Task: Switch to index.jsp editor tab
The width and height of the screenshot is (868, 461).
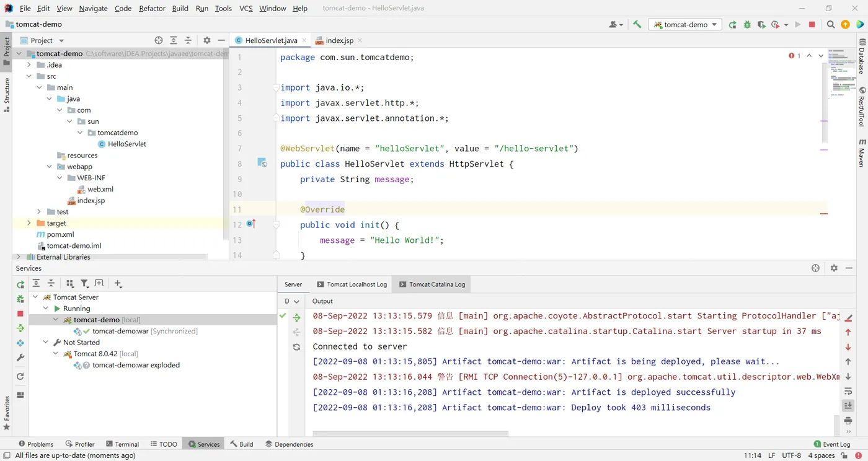Action: coord(339,40)
